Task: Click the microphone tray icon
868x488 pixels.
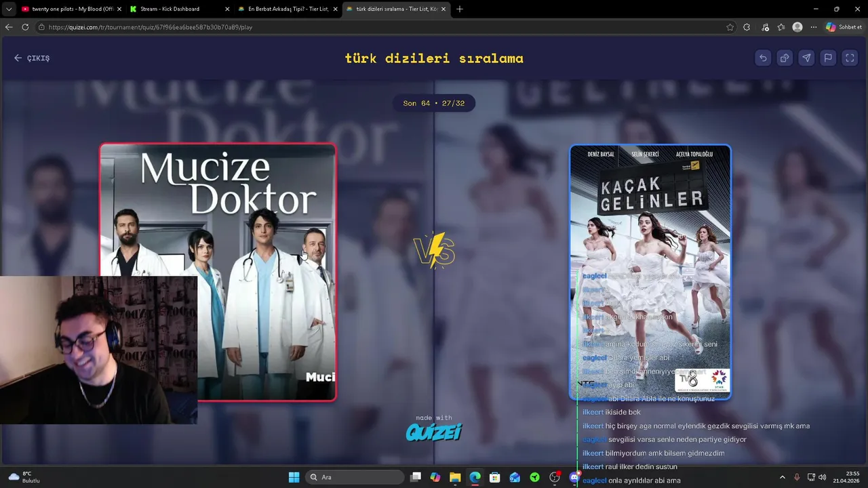Action: 797,477
